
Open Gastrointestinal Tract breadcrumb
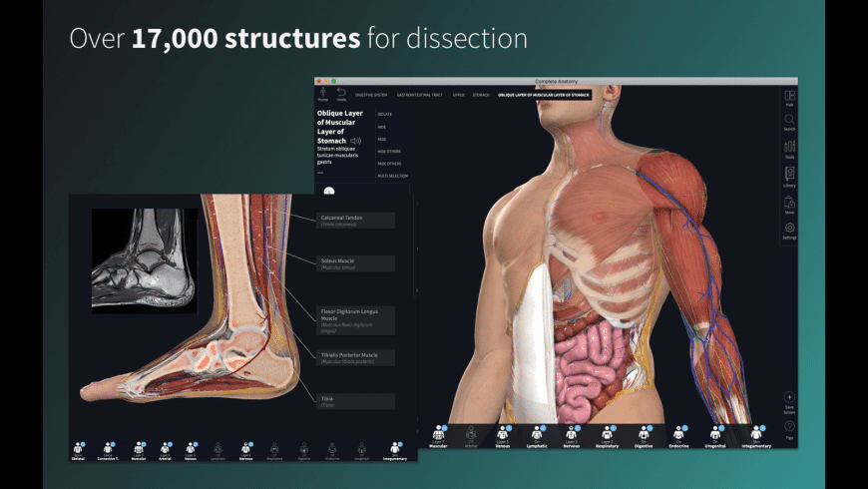420,95
